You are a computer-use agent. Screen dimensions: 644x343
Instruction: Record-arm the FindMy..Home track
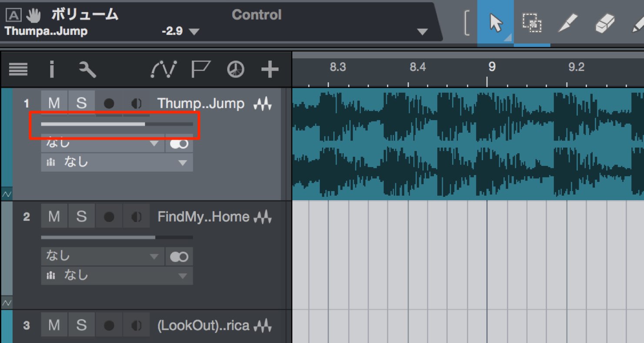tap(109, 217)
